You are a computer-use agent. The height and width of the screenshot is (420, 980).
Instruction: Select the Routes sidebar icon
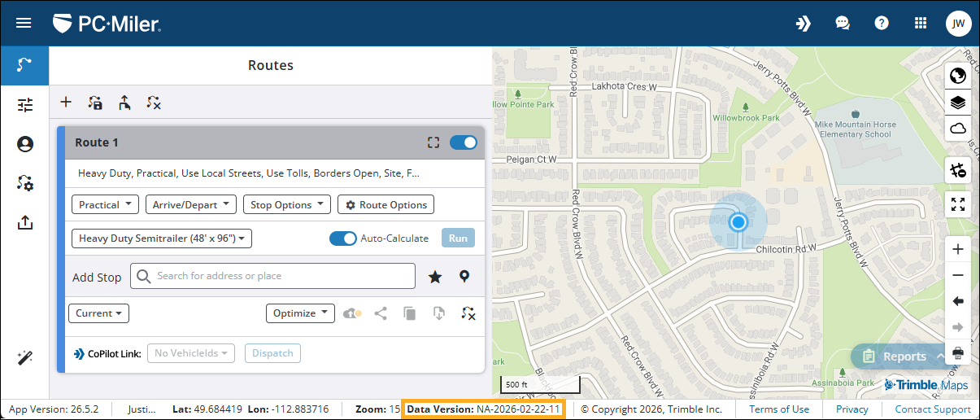click(x=24, y=66)
